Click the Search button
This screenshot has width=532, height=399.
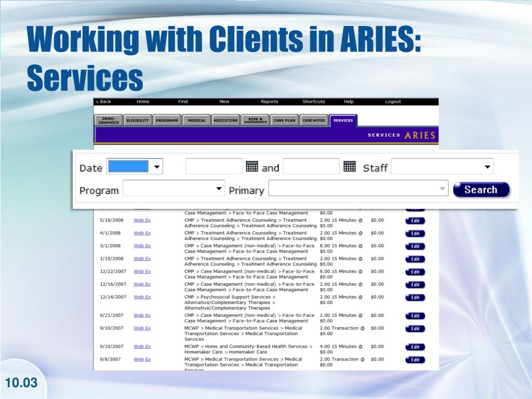[x=481, y=189]
